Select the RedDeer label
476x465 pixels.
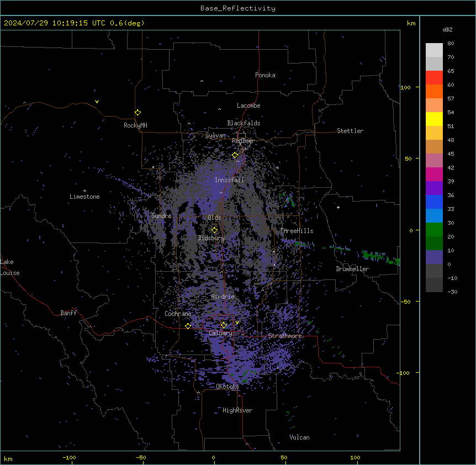coord(243,141)
